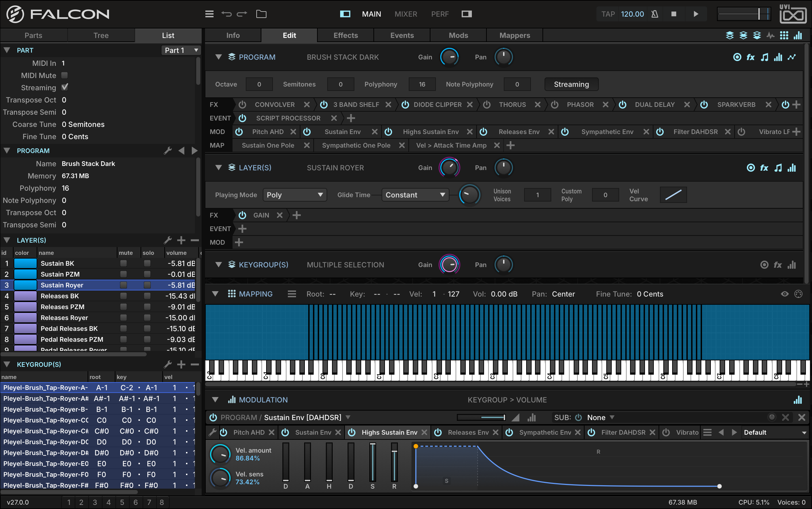
Task: Open the Effects tab
Action: (x=346, y=35)
